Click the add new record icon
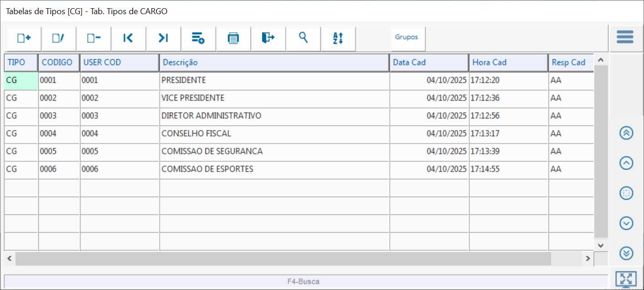 [24, 38]
